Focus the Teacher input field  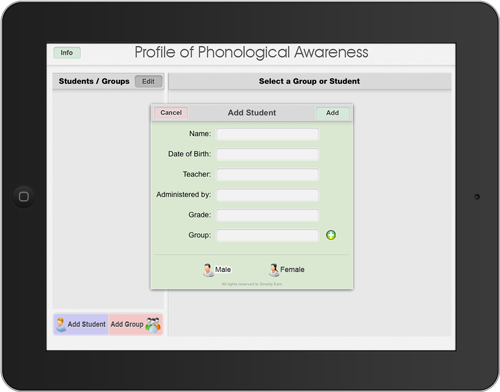pyautogui.click(x=268, y=174)
